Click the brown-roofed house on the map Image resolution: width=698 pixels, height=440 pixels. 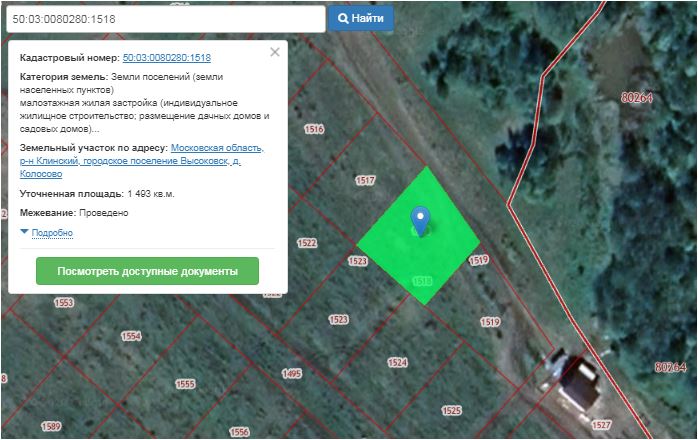pyautogui.click(x=579, y=385)
